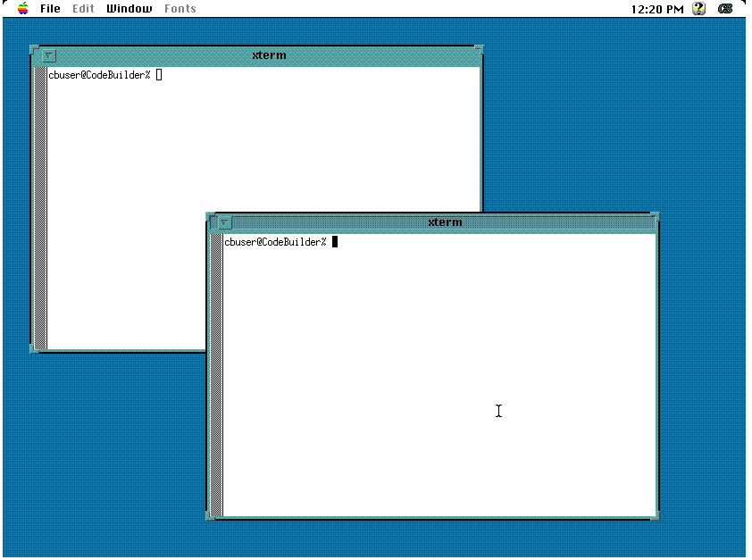This screenshot has width=752, height=560.
Task: Click the cbuser@CodeBuilder% prompt in back xterm
Action: [99, 75]
